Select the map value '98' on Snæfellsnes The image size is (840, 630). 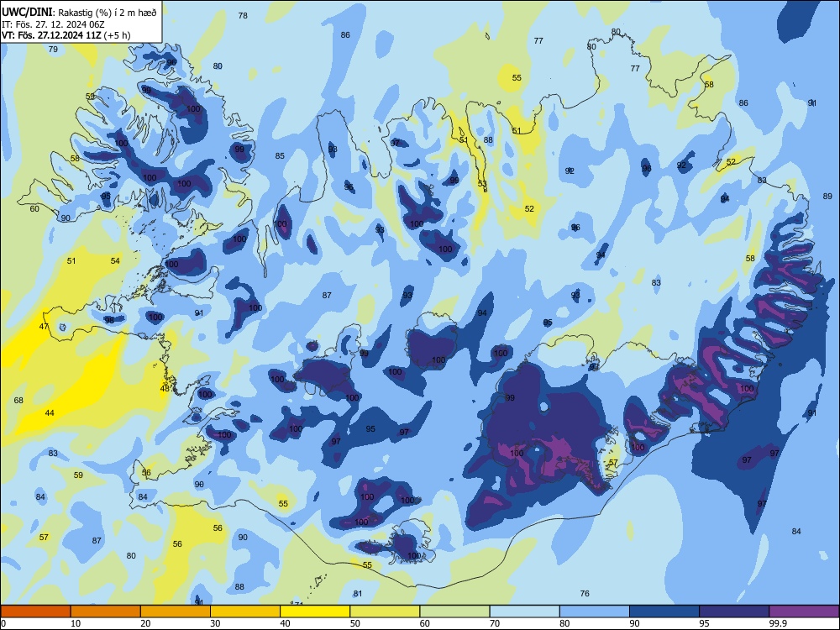point(109,320)
